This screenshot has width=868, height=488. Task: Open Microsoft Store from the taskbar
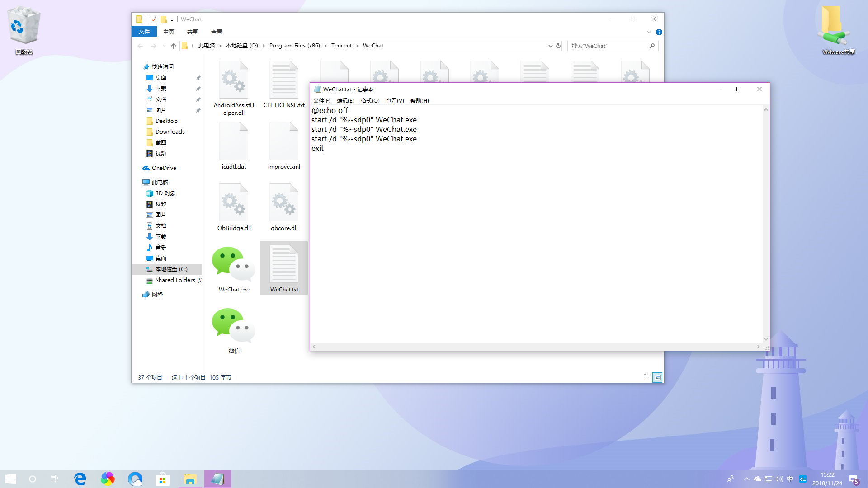coord(162,479)
